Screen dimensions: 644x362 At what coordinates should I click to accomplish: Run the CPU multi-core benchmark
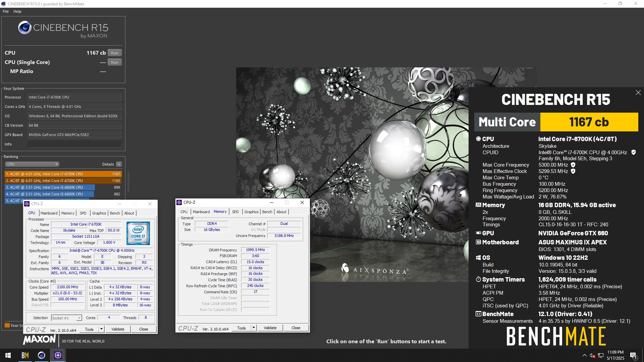(114, 53)
